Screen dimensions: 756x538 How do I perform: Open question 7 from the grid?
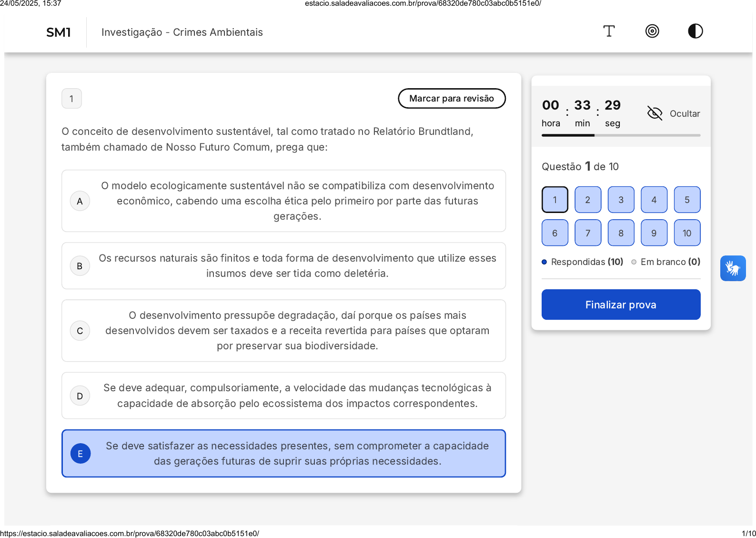coord(588,233)
